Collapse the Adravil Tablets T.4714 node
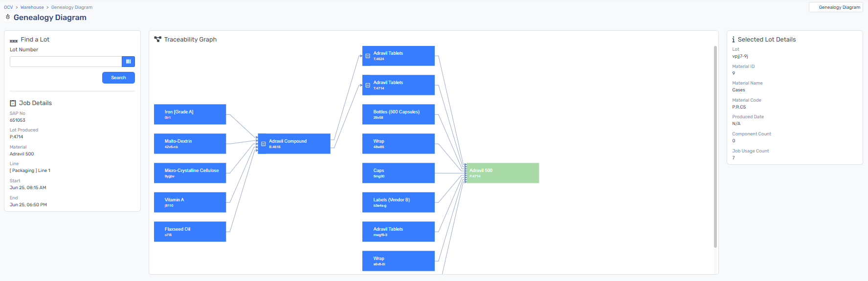Viewport: 868px width, 281px height. pos(368,85)
